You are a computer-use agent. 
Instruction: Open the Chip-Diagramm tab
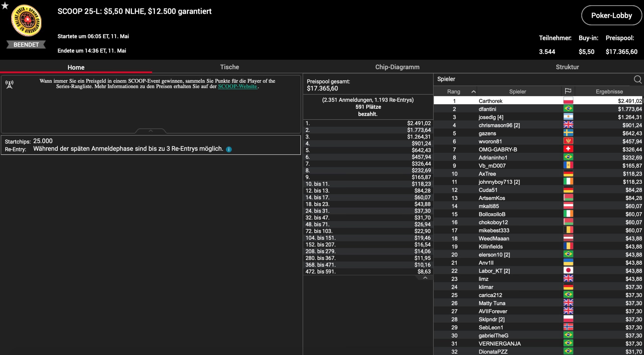397,67
